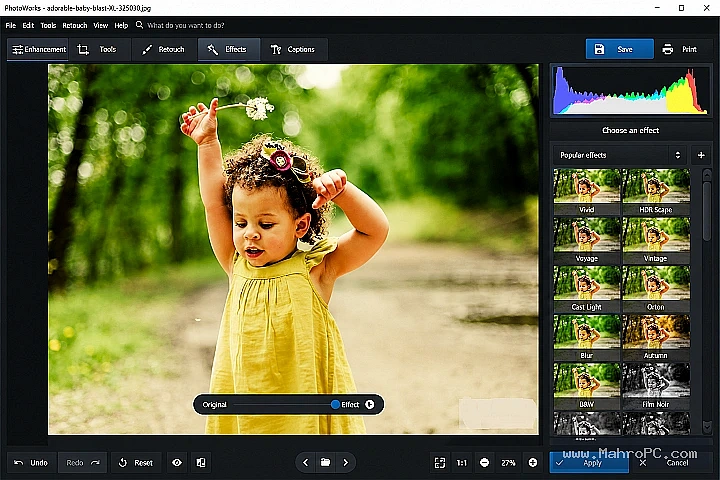Click the fit to screen icon
Viewport: 720px width, 480px height.
[x=439, y=463]
